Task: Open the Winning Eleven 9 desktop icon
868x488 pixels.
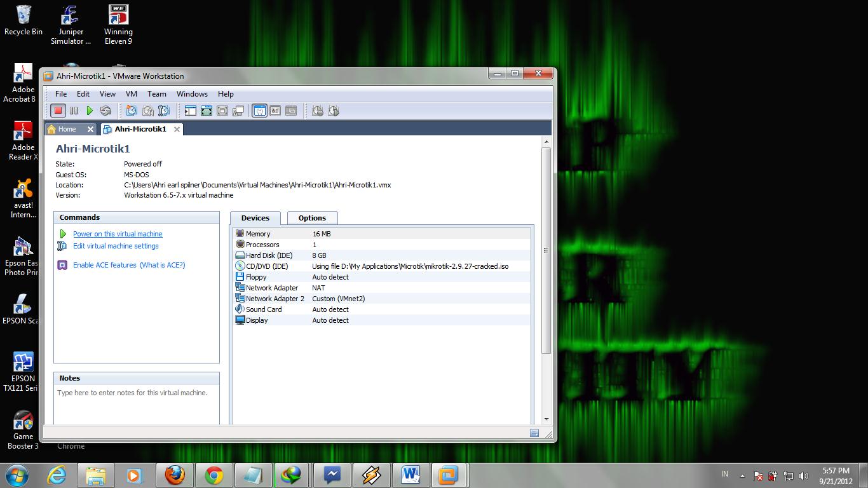Action: point(118,25)
